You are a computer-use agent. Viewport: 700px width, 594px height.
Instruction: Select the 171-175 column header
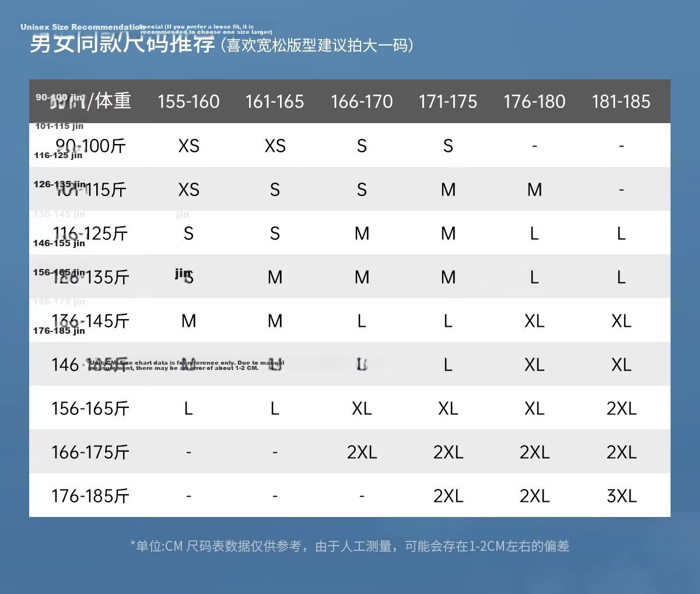click(448, 102)
